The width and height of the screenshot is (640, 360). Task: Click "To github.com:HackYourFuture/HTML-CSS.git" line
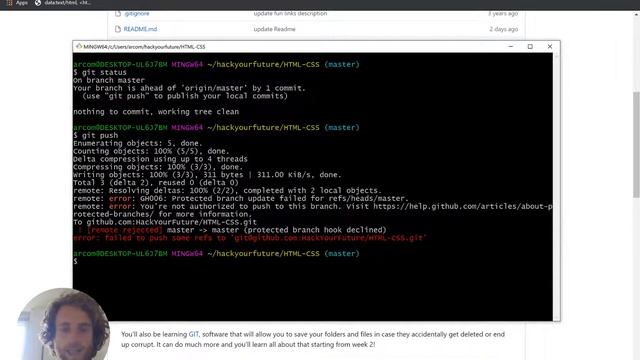[x=165, y=222]
